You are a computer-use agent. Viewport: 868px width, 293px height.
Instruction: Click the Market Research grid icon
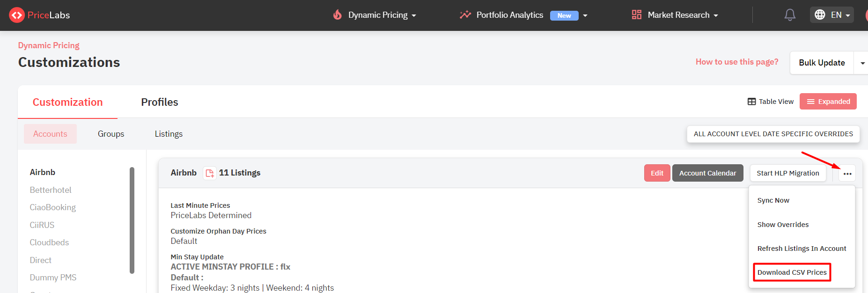[x=636, y=15]
